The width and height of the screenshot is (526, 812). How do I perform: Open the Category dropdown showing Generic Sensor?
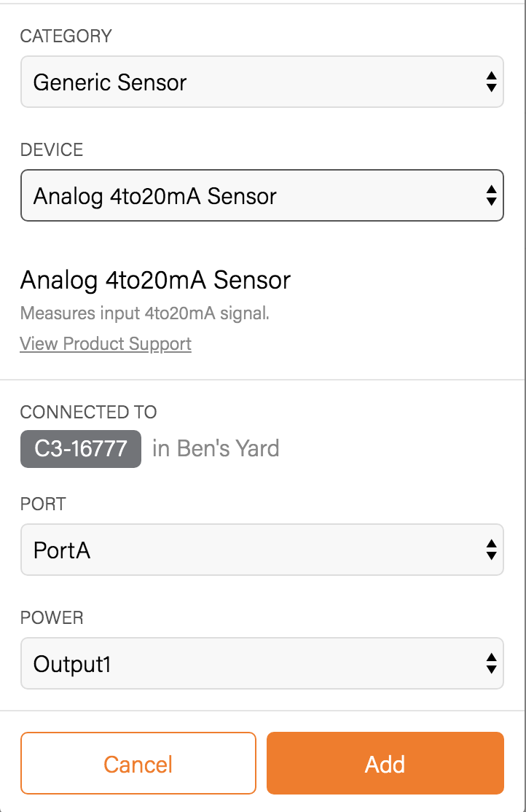(x=248, y=82)
